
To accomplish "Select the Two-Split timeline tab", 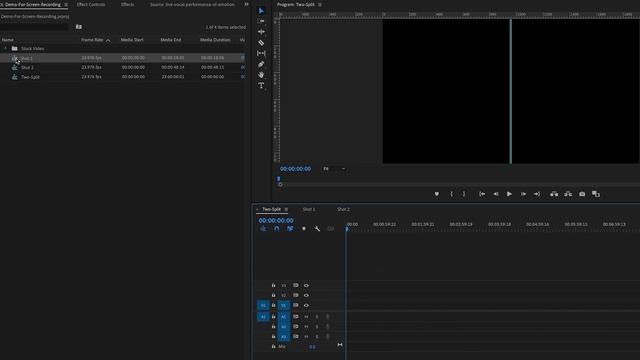I will point(271,209).
